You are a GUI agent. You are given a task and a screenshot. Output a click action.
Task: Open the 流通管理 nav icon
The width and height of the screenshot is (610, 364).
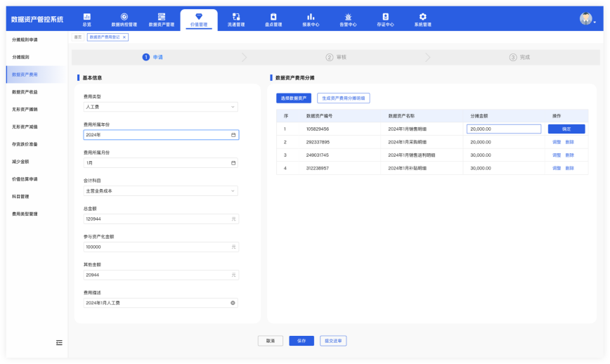pyautogui.click(x=236, y=17)
